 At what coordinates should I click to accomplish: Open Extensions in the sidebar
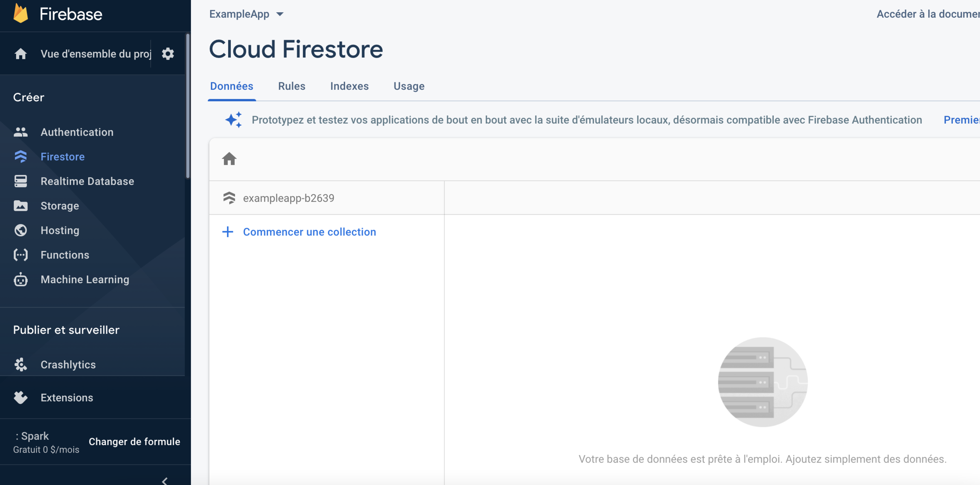click(x=67, y=397)
